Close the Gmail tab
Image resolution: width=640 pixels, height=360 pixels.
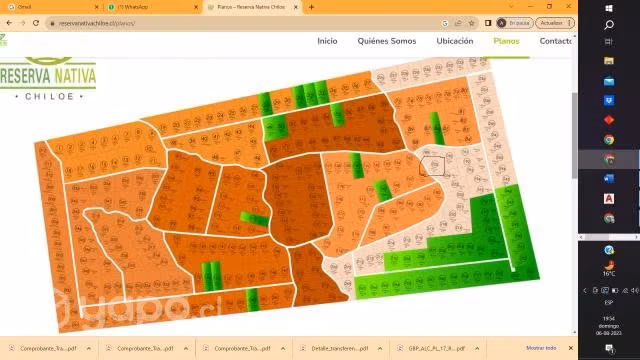pyautogui.click(x=96, y=7)
